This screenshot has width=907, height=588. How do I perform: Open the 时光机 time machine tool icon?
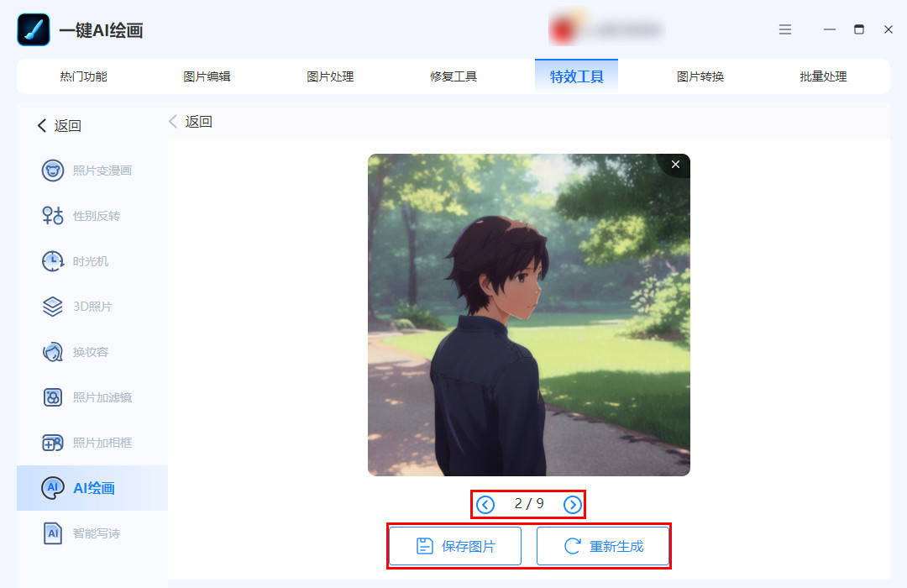(53, 261)
